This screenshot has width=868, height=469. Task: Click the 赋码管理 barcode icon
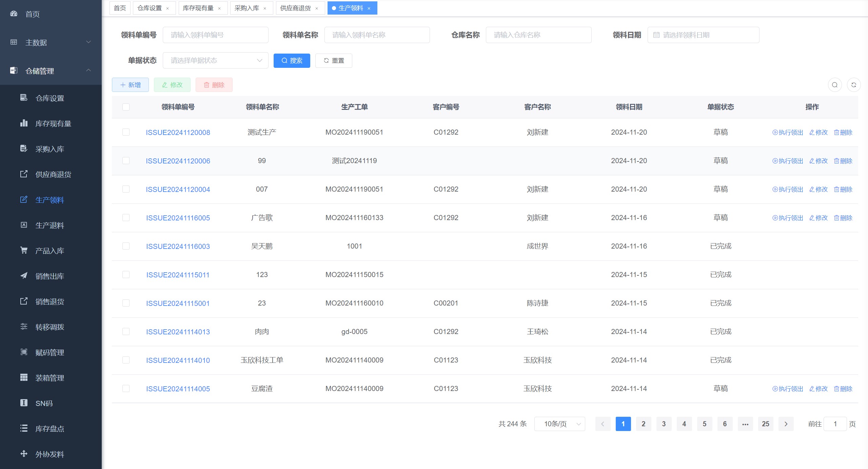coord(24,352)
